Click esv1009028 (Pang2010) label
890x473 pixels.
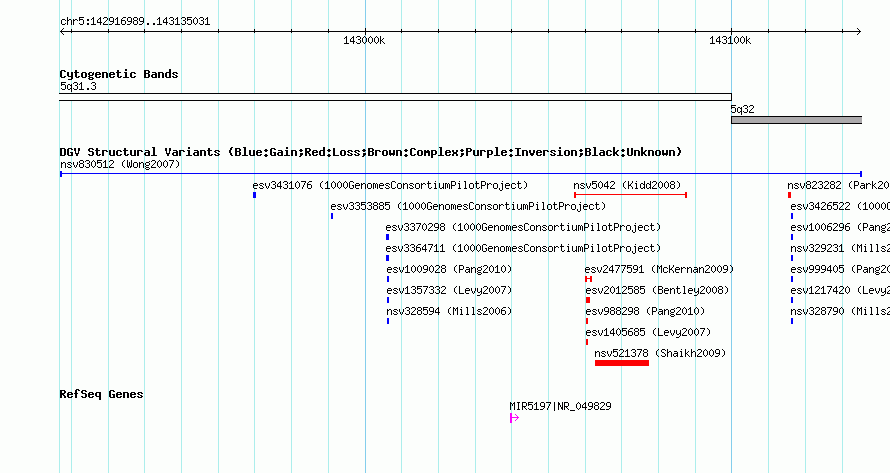(x=449, y=270)
